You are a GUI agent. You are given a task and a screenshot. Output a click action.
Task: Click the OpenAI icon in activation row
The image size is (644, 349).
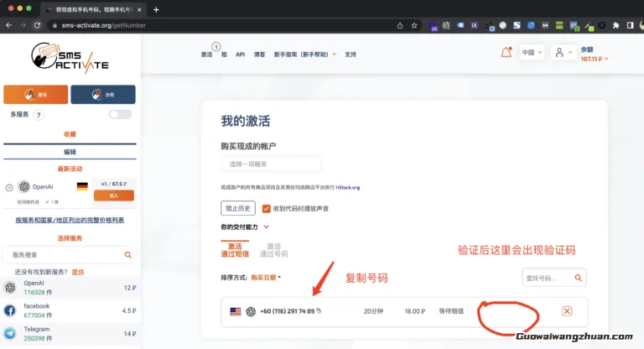pyautogui.click(x=251, y=311)
